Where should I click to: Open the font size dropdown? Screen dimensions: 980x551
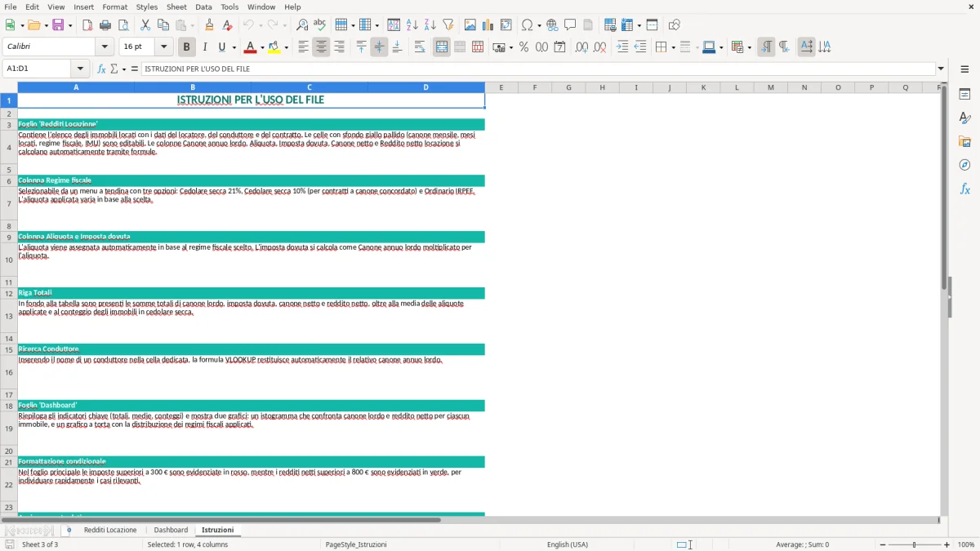(x=164, y=47)
